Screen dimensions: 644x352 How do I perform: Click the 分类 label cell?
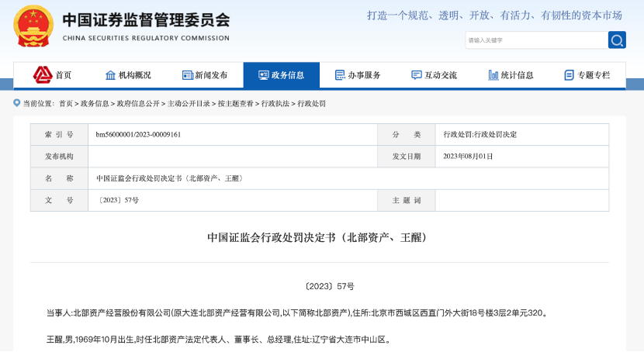pos(407,135)
